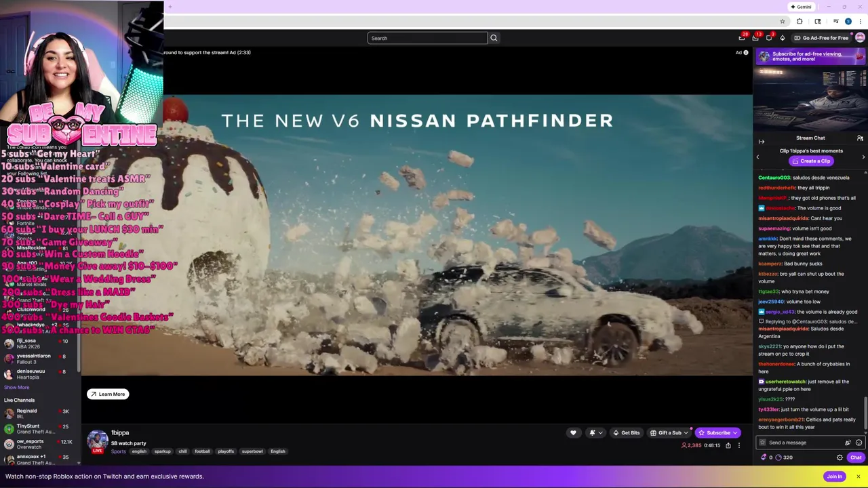Share the stream with the share icon
This screenshot has height=488, width=868.
tap(728, 445)
